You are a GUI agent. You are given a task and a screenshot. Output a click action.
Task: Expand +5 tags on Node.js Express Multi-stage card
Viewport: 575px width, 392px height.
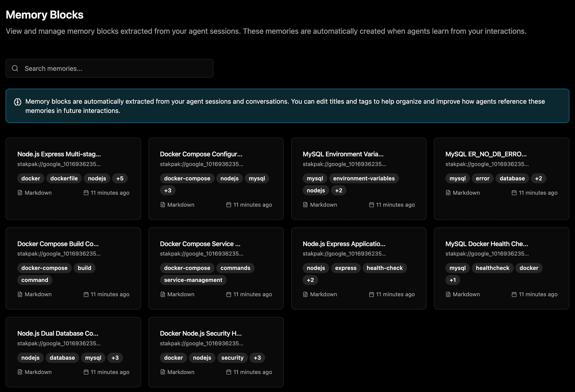tap(120, 178)
